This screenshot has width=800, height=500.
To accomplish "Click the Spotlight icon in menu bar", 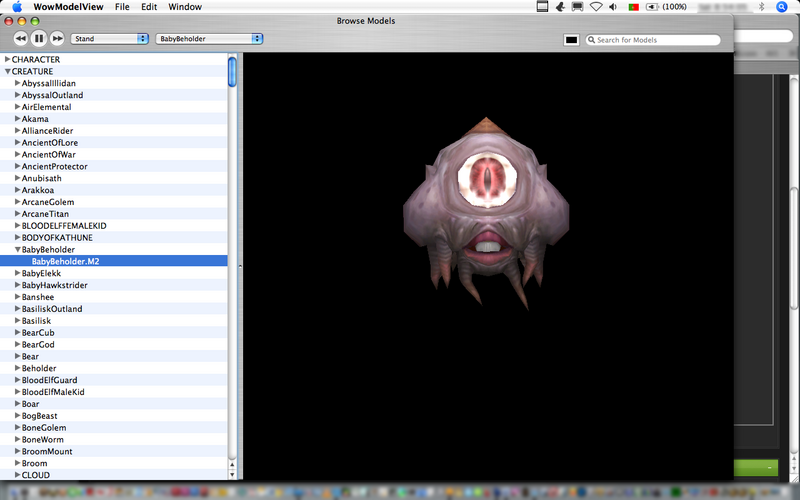I will 782,7.
